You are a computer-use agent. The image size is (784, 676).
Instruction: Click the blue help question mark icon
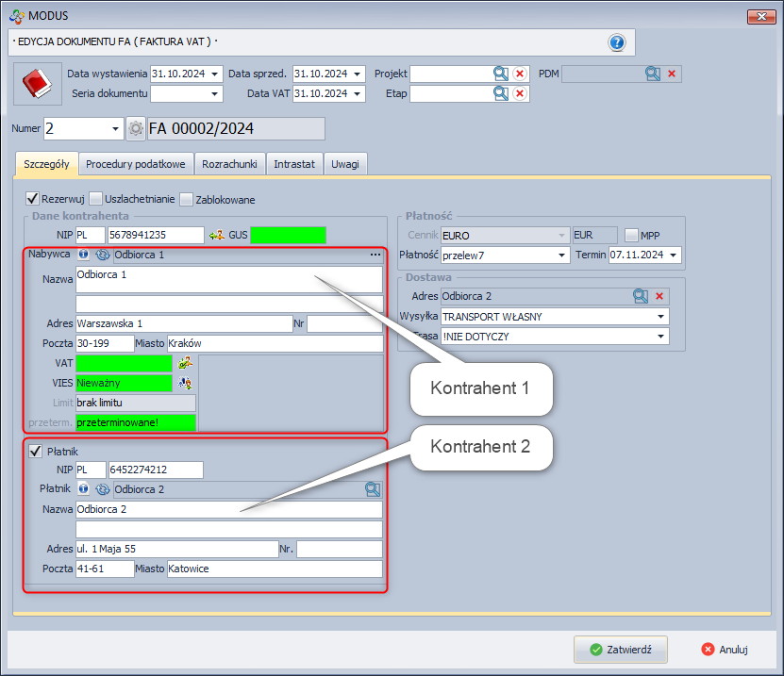point(617,42)
